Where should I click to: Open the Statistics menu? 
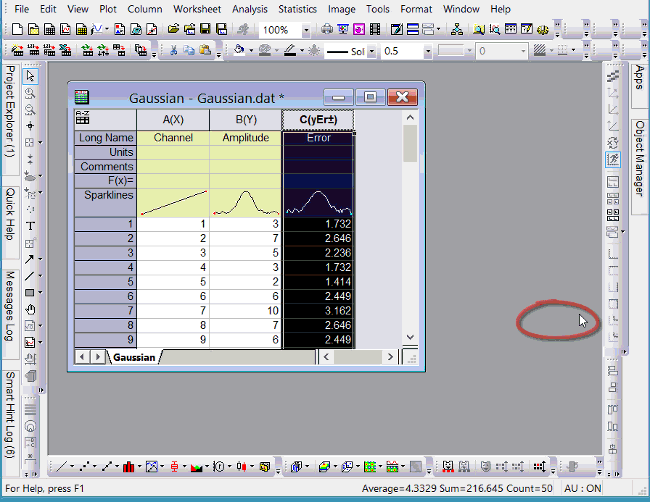pos(297,9)
